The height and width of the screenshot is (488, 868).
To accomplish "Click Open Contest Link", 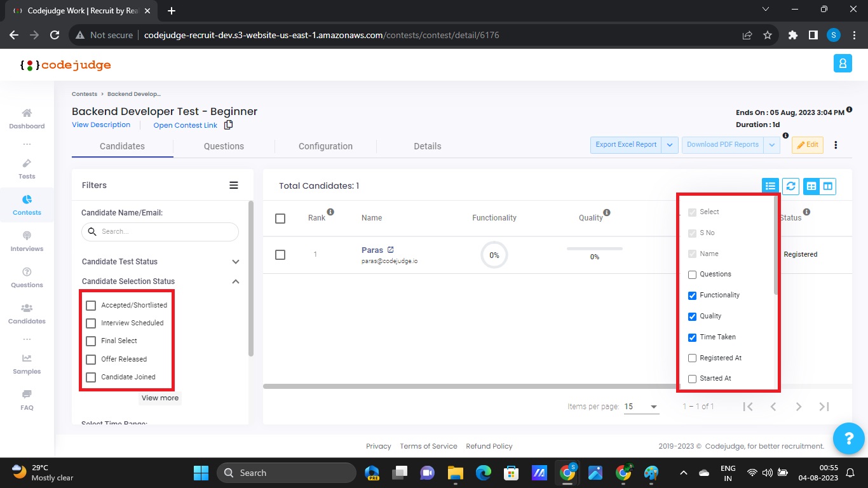I will pos(186,125).
